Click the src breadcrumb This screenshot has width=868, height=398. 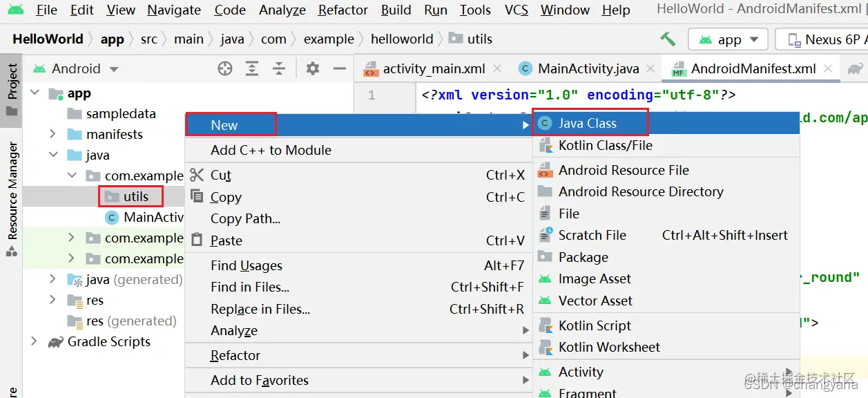(x=149, y=39)
